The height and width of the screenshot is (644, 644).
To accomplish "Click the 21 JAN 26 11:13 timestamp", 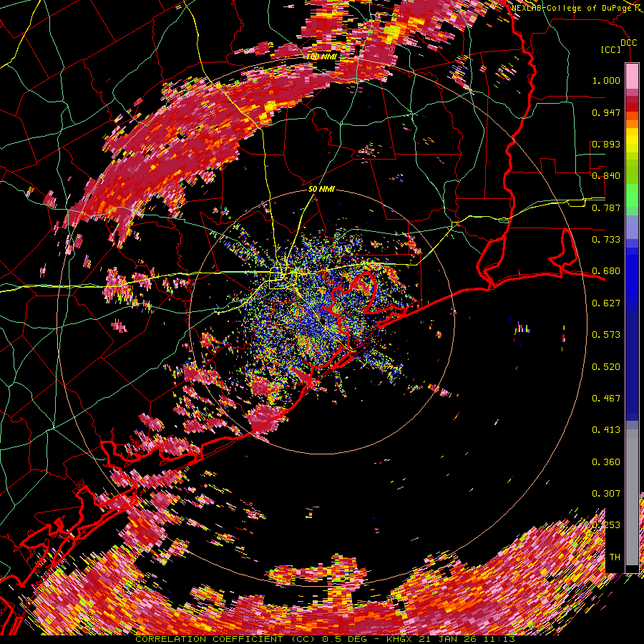I will tap(467, 640).
